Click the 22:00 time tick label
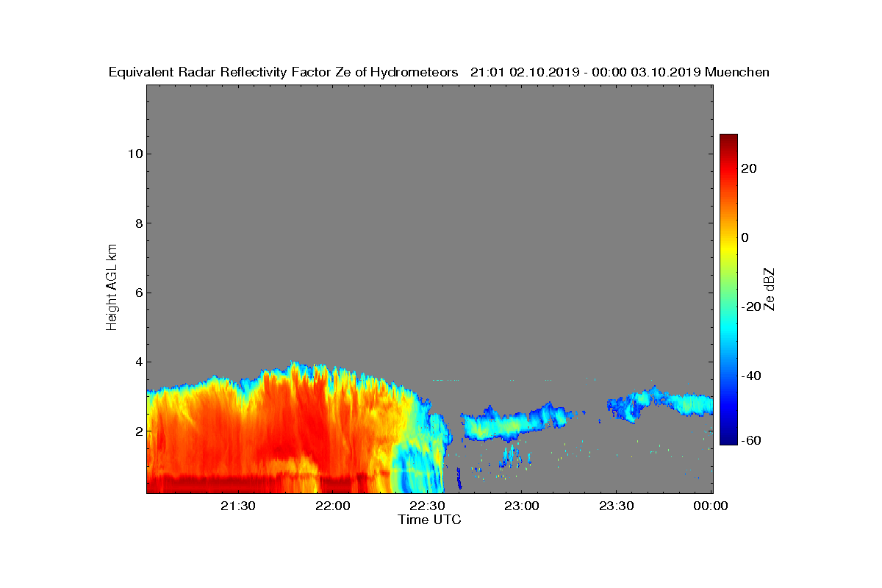The height and width of the screenshot is (588, 882). (x=332, y=506)
